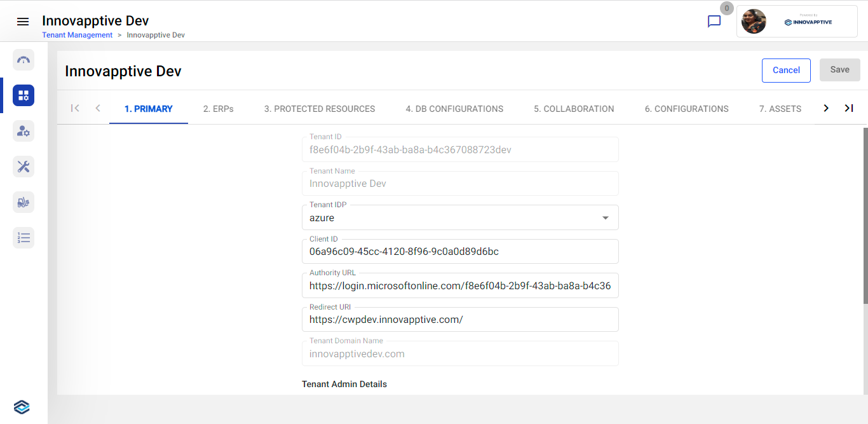The width and height of the screenshot is (868, 424).
Task: Open the 7. ASSETS tab
Action: pos(780,109)
